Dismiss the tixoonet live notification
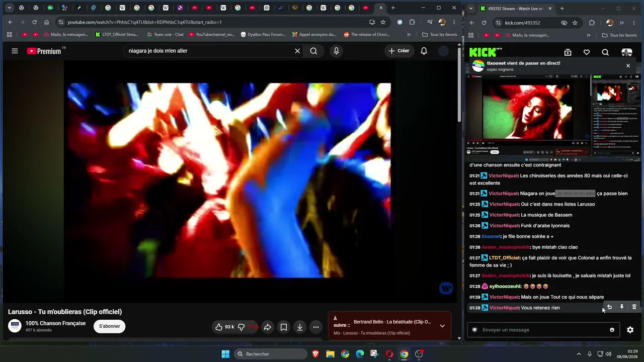Image resolution: width=644 pixels, height=362 pixels. point(628,66)
